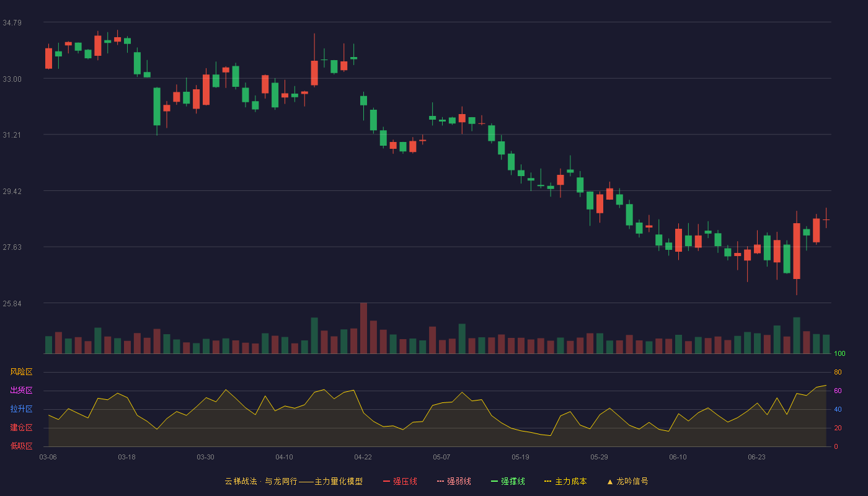Click the 03-18 date label
The image size is (868, 496).
coord(126,457)
